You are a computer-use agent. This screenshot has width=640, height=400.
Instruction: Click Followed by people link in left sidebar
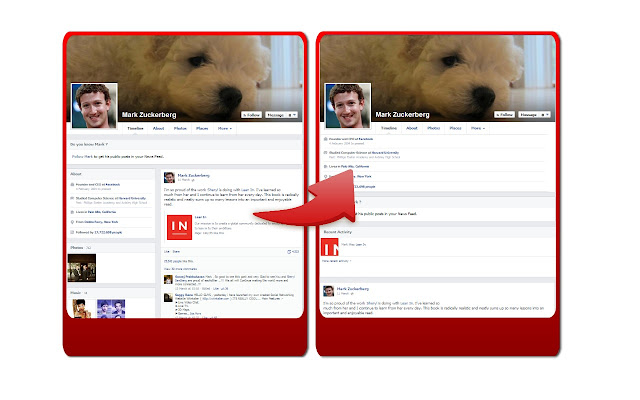pos(108,232)
